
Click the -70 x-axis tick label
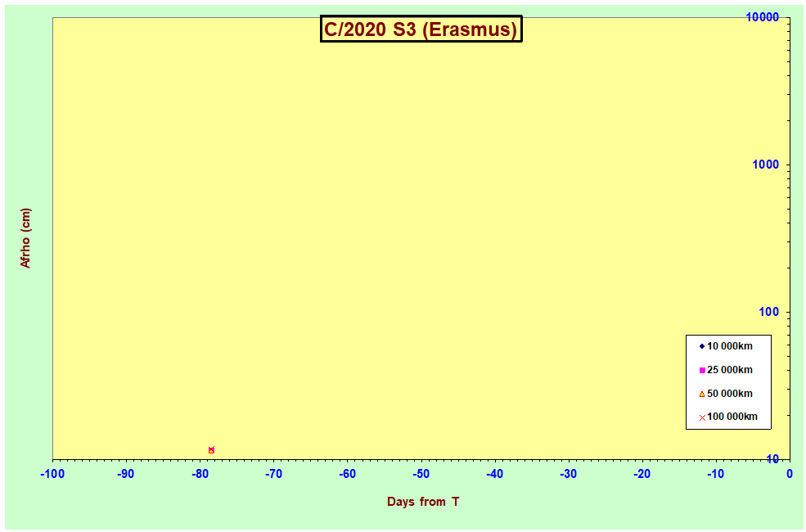(x=273, y=474)
